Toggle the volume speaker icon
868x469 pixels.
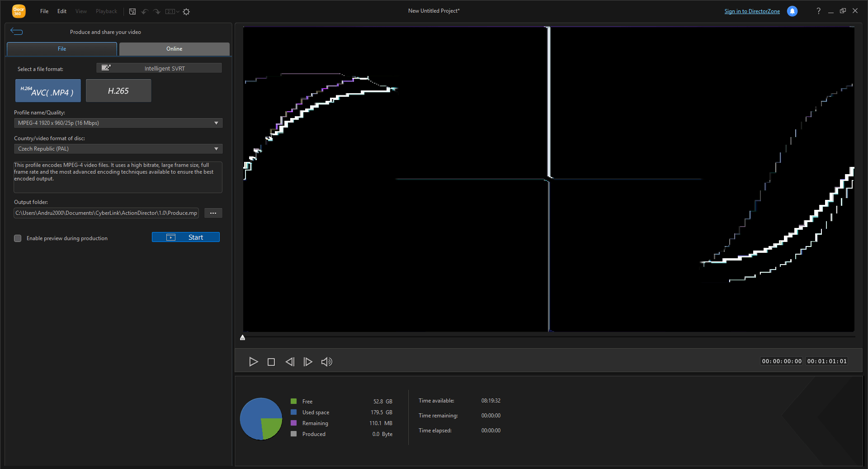pyautogui.click(x=326, y=362)
